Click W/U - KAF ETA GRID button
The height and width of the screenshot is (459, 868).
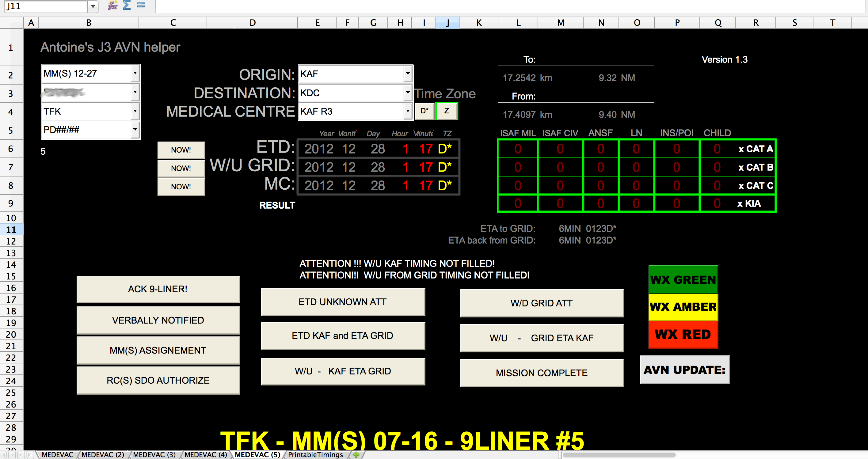(343, 371)
